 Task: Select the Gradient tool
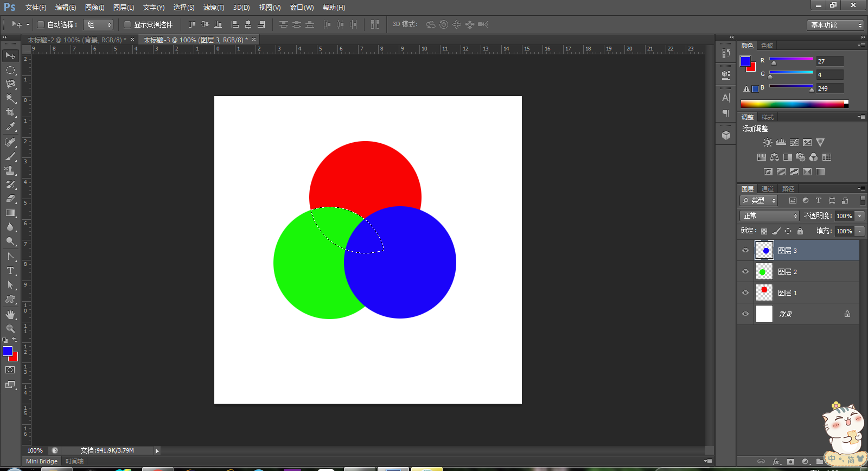pyautogui.click(x=10, y=213)
